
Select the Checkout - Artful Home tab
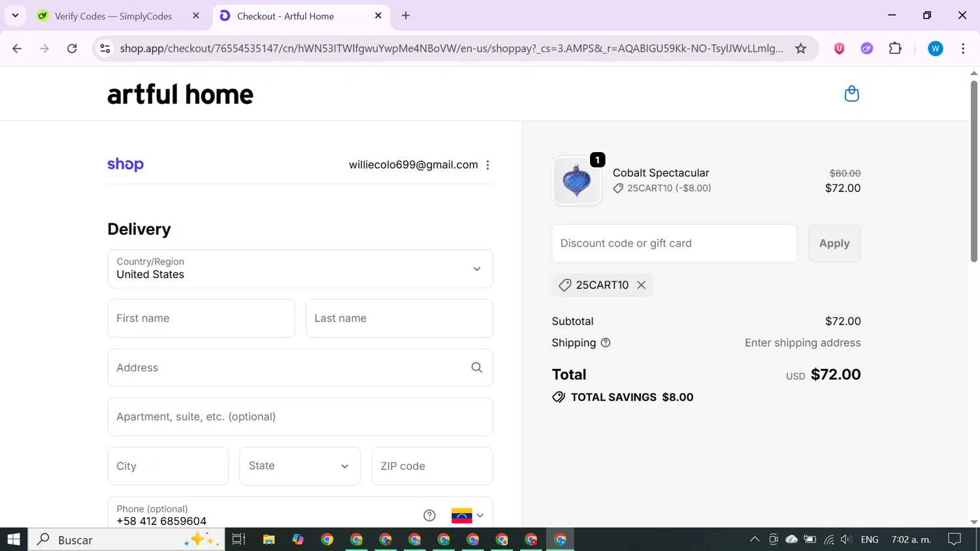pos(286,16)
